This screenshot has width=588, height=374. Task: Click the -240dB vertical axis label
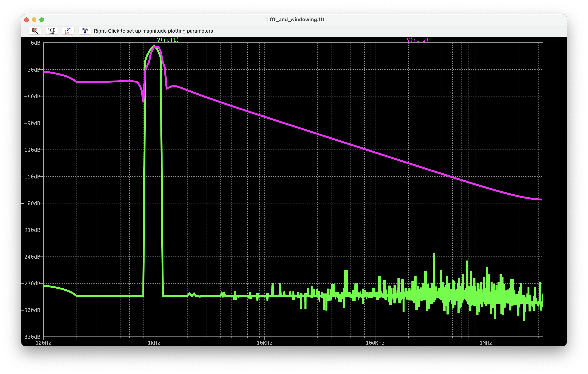(31, 257)
